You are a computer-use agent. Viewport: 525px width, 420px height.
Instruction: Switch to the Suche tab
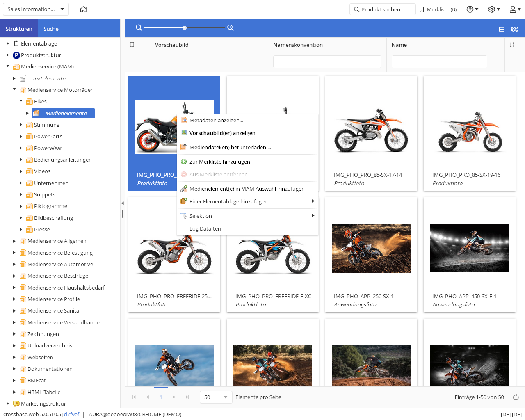click(x=51, y=29)
